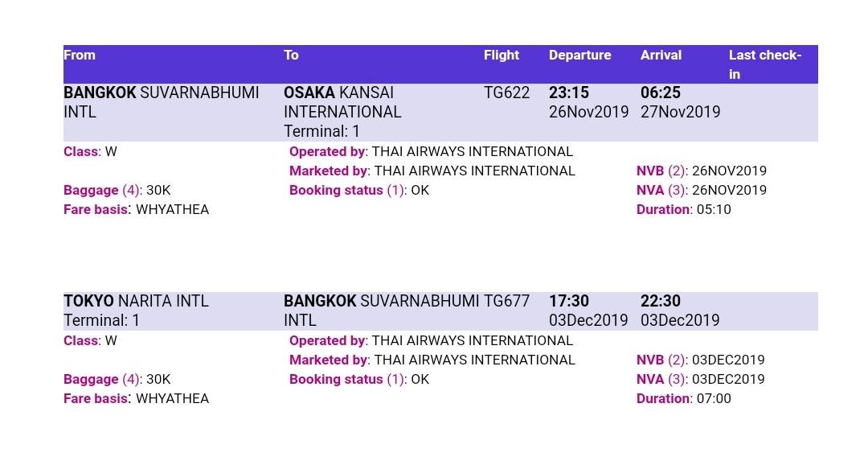Click the 23:15 departure time
868x461 pixels.
pos(568,93)
